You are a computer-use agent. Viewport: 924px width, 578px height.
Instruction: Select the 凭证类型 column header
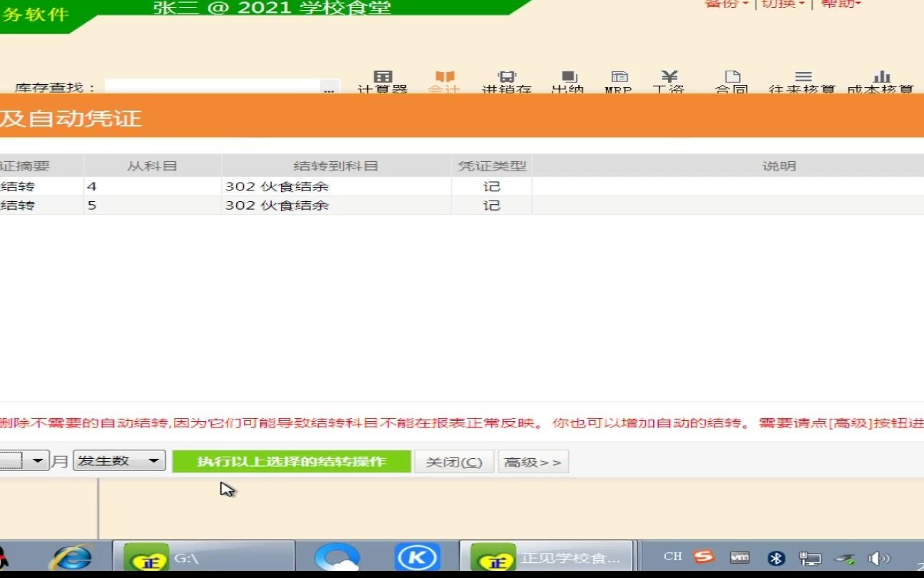pos(492,166)
